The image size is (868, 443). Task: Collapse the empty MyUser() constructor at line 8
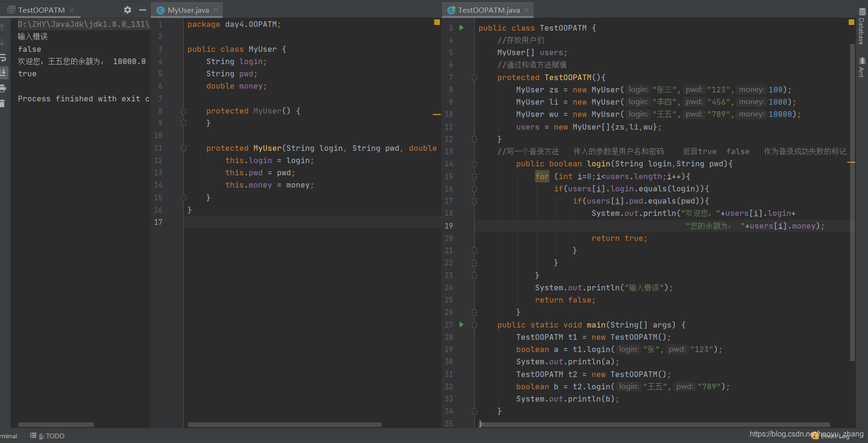184,111
